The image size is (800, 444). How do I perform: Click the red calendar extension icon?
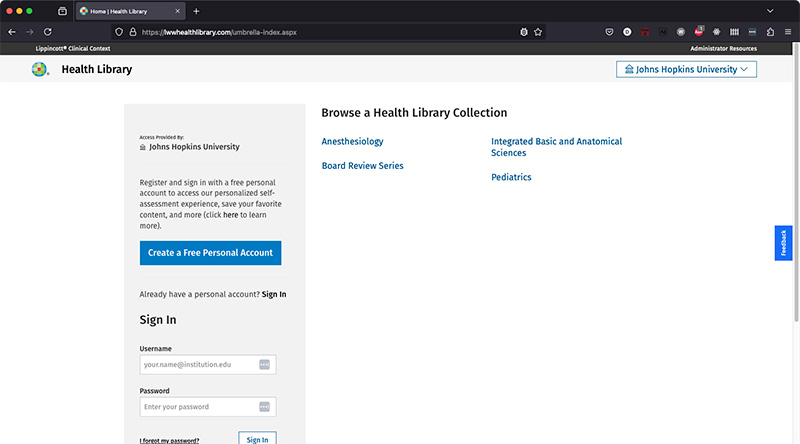tap(645, 32)
